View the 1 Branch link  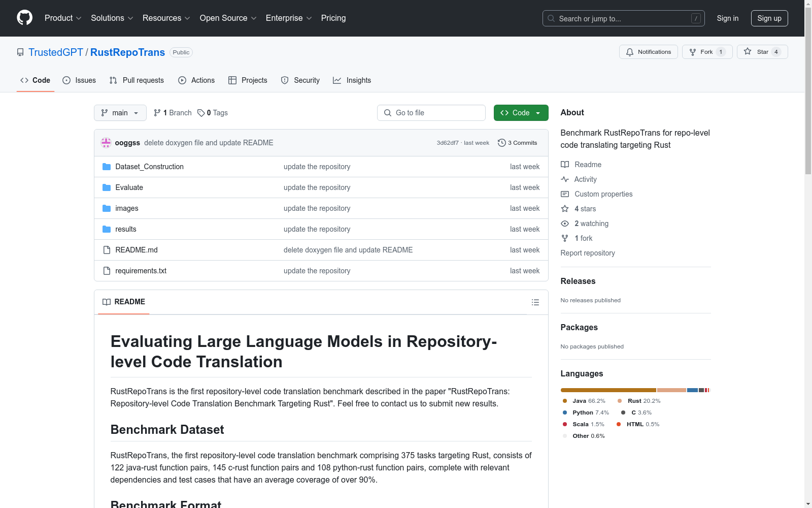173,113
